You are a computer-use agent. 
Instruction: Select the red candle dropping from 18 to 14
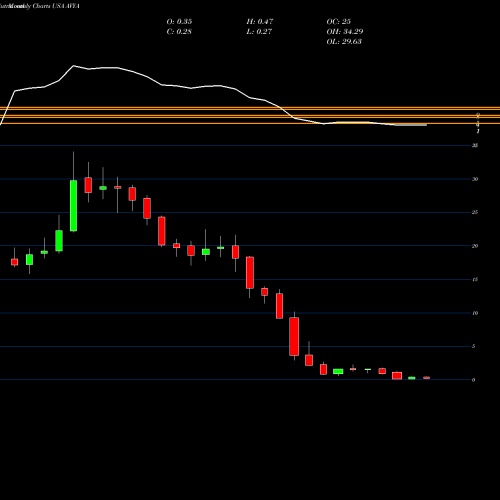point(250,273)
